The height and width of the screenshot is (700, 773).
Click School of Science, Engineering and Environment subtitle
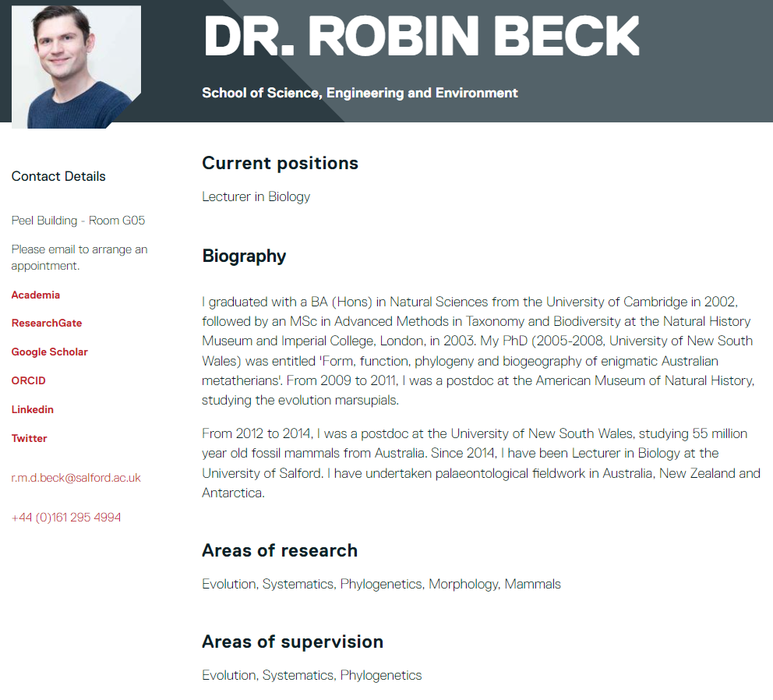click(360, 93)
